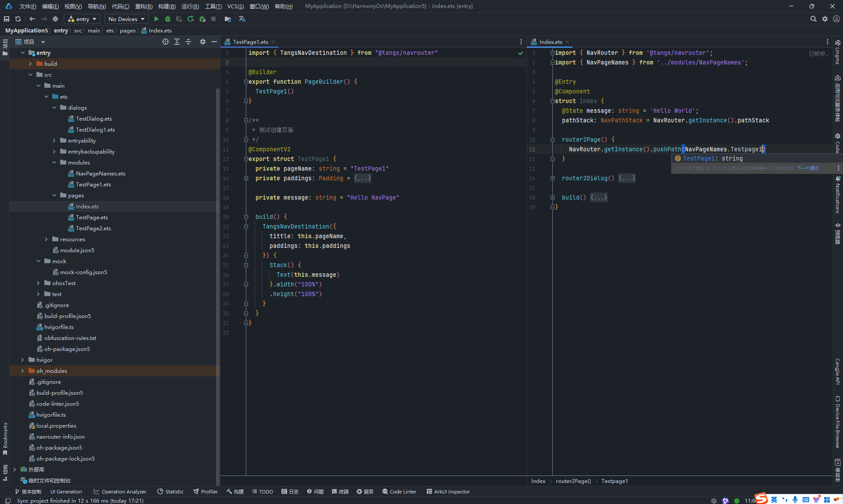Expand the resources folder in tree
This screenshot has width=843, height=504.
[x=46, y=239]
